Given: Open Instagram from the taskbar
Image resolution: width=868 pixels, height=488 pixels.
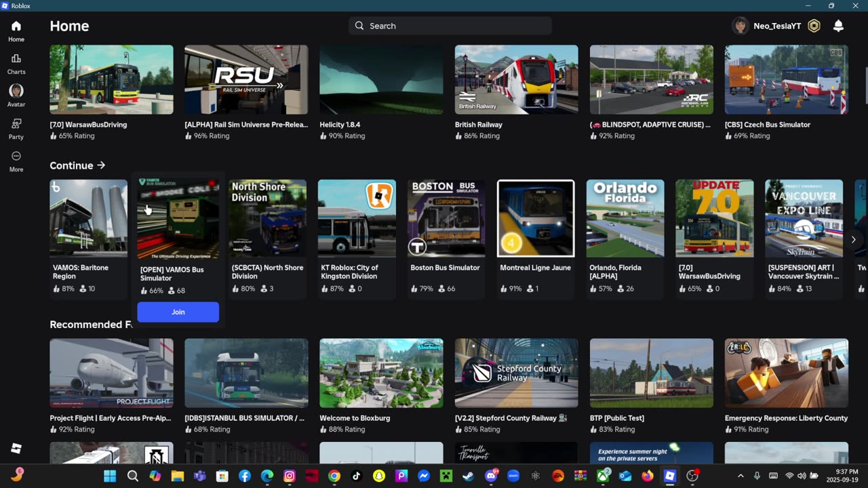Looking at the screenshot, I should 290,476.
